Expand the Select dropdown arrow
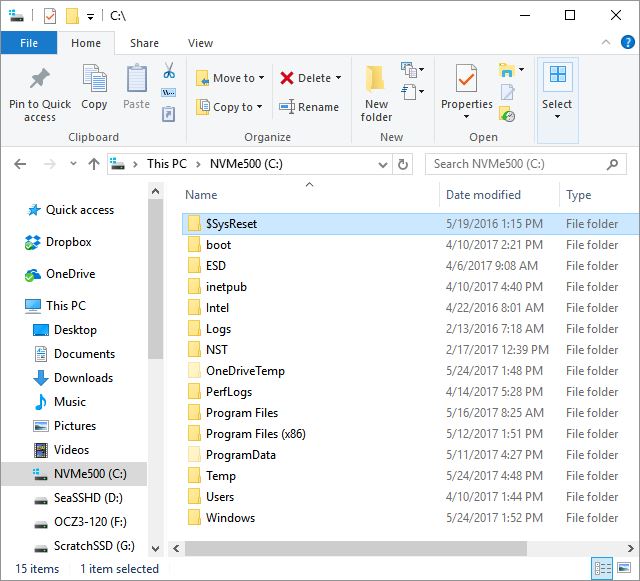The image size is (640, 581). 557,117
